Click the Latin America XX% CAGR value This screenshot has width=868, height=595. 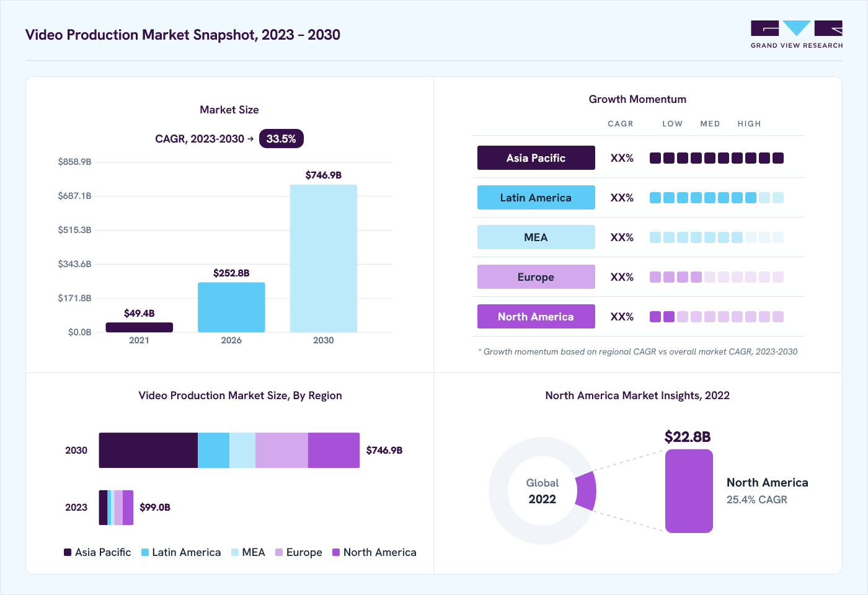pos(622,198)
